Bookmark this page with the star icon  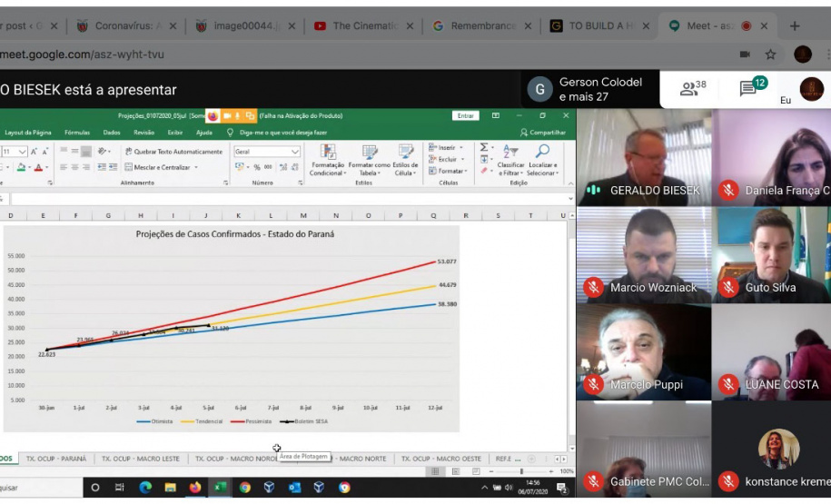770,54
